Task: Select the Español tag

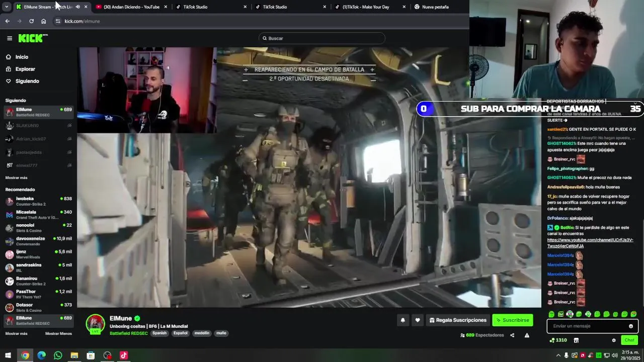Action: point(181,333)
